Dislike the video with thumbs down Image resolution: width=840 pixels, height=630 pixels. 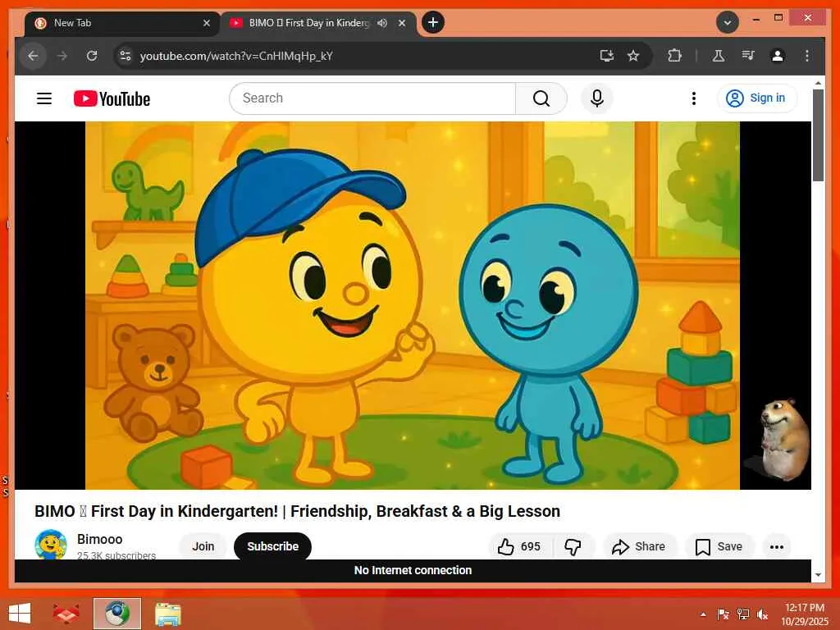coord(573,546)
